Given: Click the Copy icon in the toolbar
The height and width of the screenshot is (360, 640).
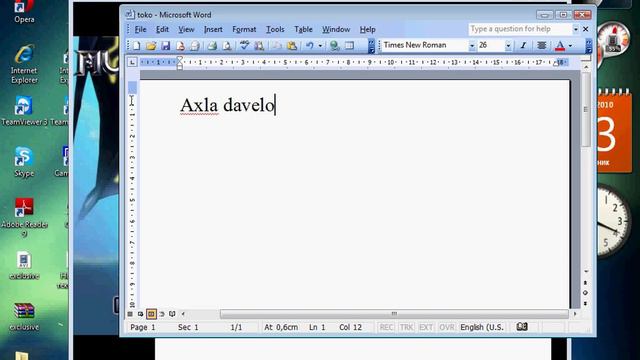Looking at the screenshot, I should (277, 46).
